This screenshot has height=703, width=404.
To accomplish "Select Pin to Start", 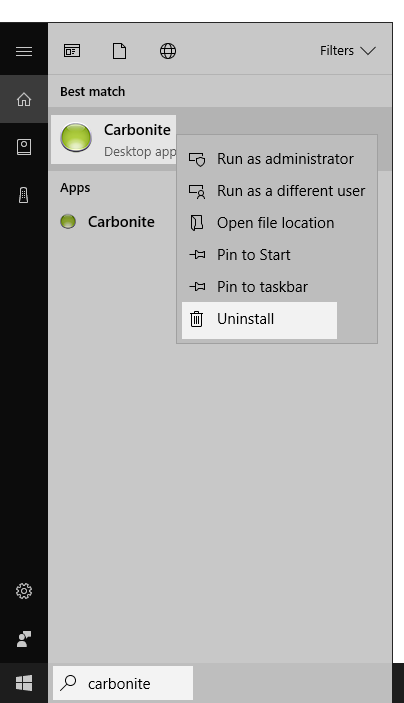I will point(277,255).
